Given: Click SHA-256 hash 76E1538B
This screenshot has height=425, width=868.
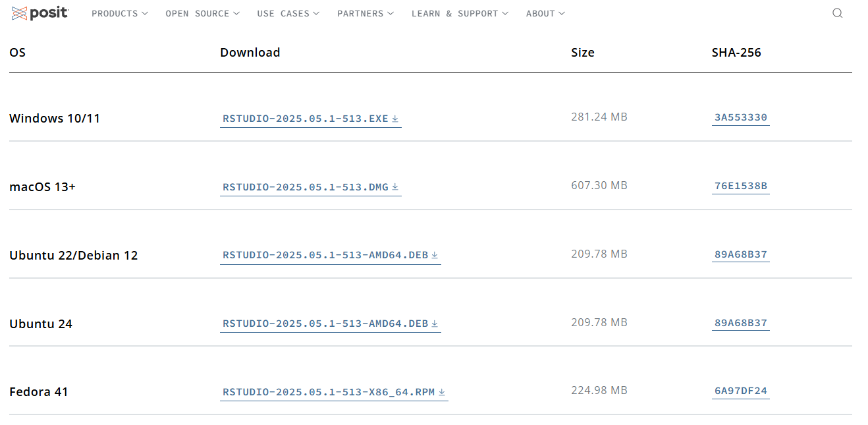Looking at the screenshot, I should tap(741, 186).
